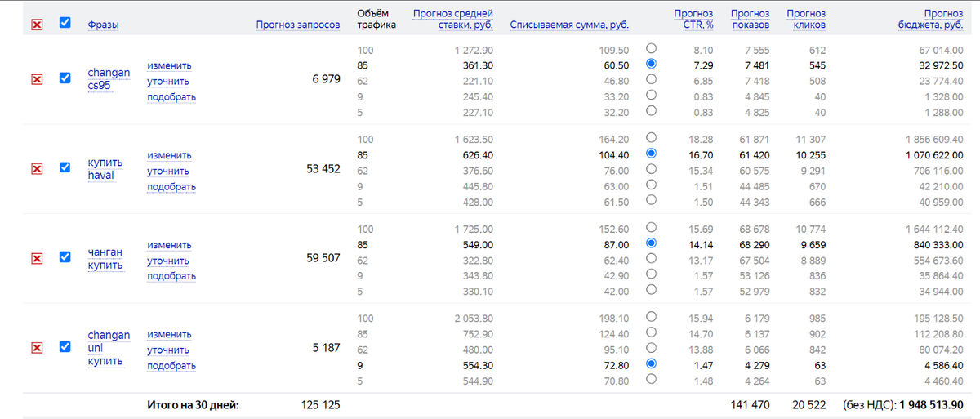This screenshot has height=419, width=980.
Task: Click уточнить for changan cs95
Action: coord(168,81)
